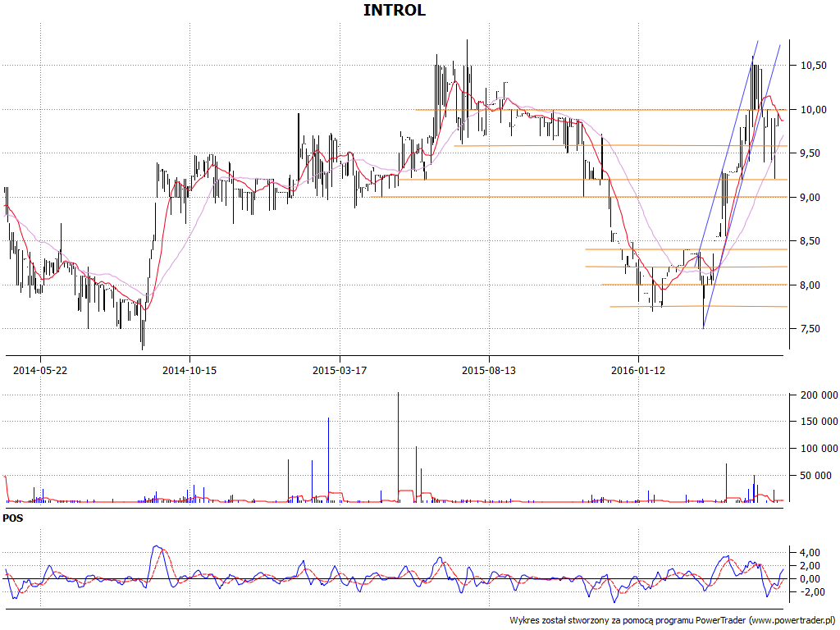Click the 150 000 volume axis label
The image size is (840, 630).
819,422
